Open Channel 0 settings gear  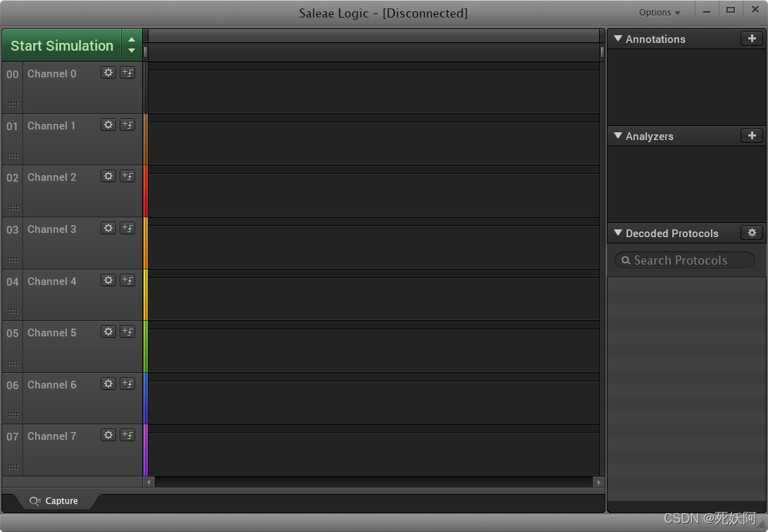coord(108,72)
